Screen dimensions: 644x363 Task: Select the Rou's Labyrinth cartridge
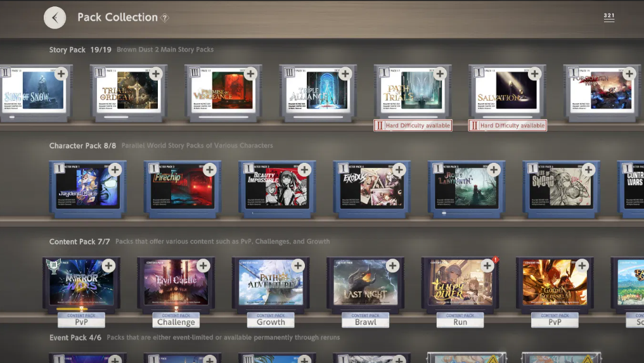click(466, 189)
